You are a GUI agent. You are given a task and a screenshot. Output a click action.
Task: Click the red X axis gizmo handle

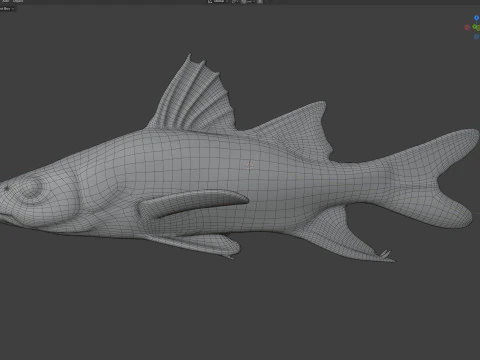[x=467, y=27]
